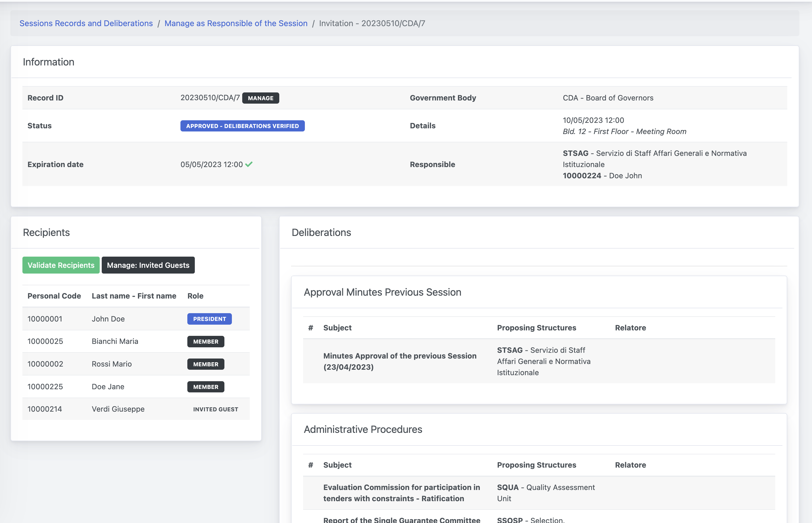Open Manage as Responsible of the Session link
This screenshot has width=812, height=523.
236,23
